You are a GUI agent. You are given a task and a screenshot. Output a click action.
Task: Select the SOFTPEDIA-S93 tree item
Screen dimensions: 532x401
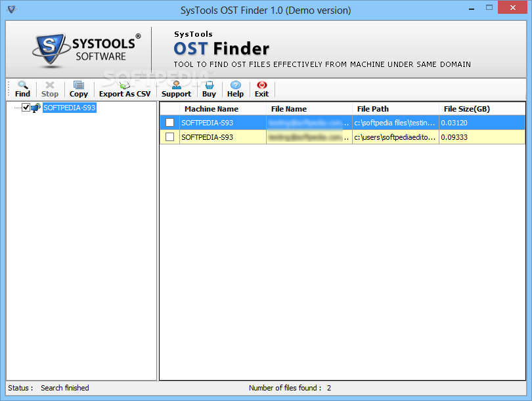[70, 108]
